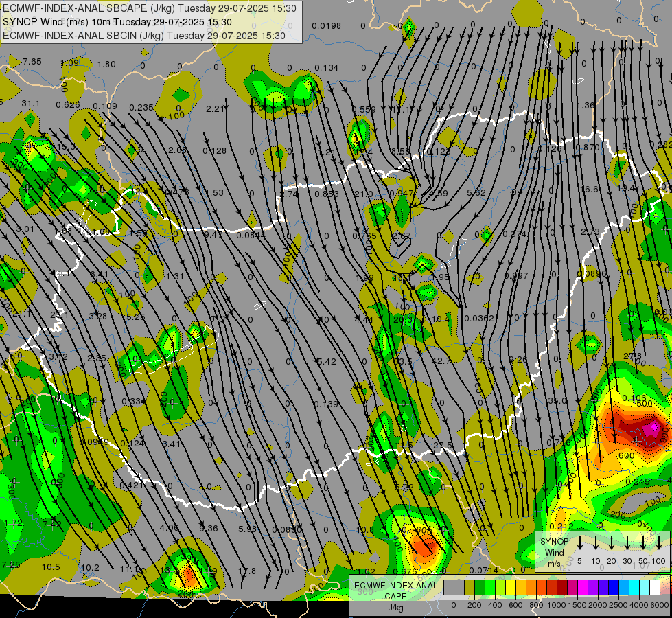
Task: Click the 'SYNOP' label in wind legend
Action: [554, 542]
